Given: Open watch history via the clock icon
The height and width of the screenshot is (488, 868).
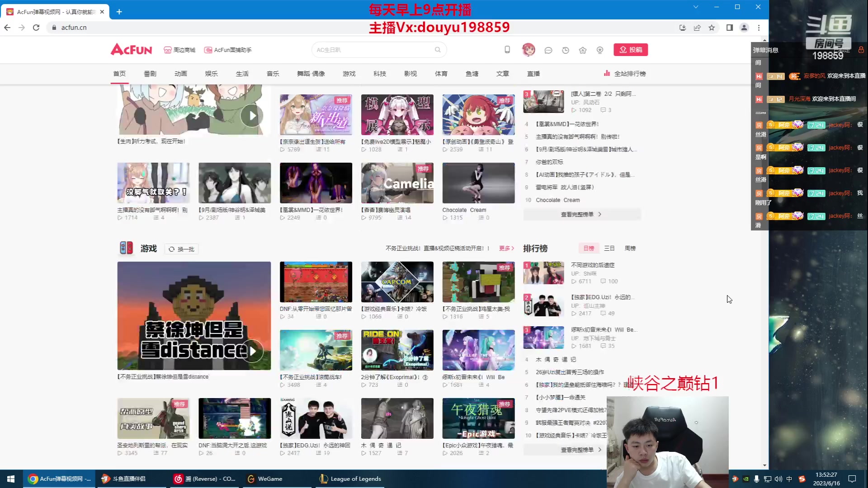Looking at the screenshot, I should pos(565,50).
